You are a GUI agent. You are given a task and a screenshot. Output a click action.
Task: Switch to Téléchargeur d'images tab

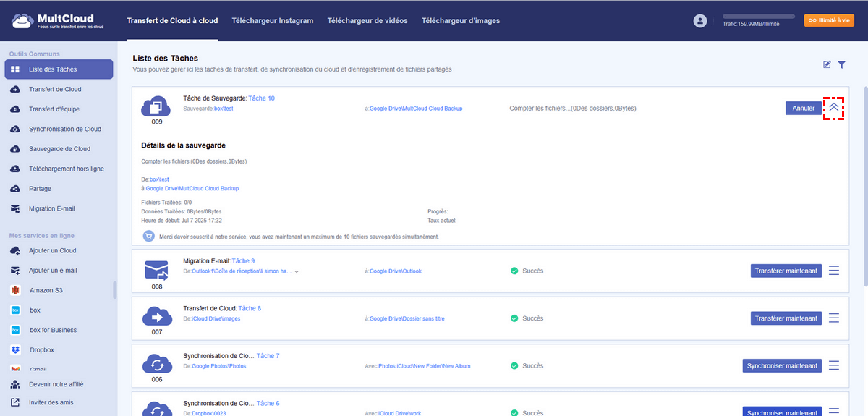coord(461,21)
